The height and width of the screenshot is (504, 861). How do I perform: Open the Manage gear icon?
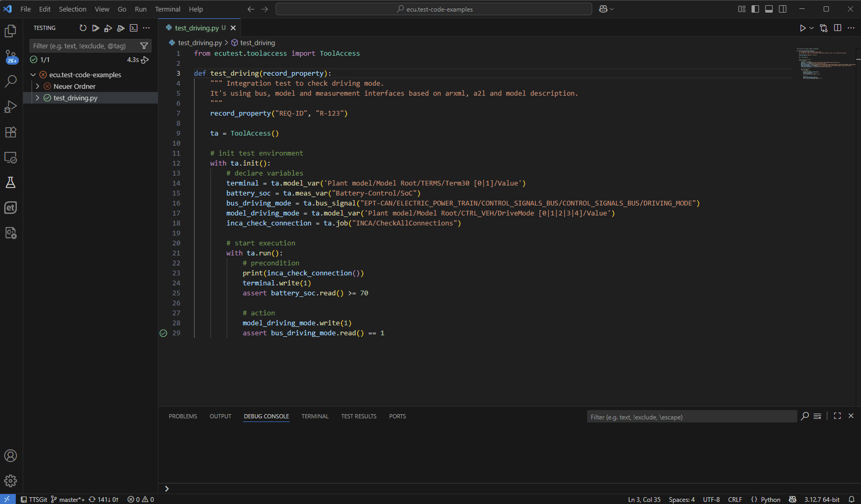(x=11, y=481)
